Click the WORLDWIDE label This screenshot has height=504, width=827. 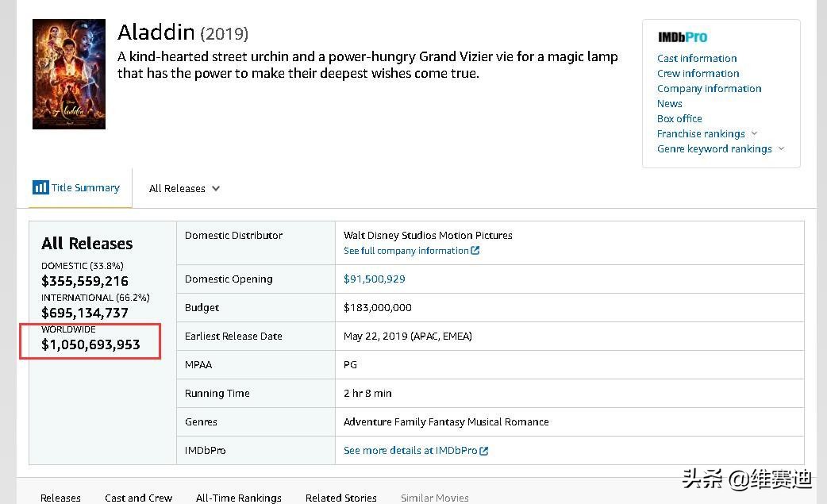(68, 329)
